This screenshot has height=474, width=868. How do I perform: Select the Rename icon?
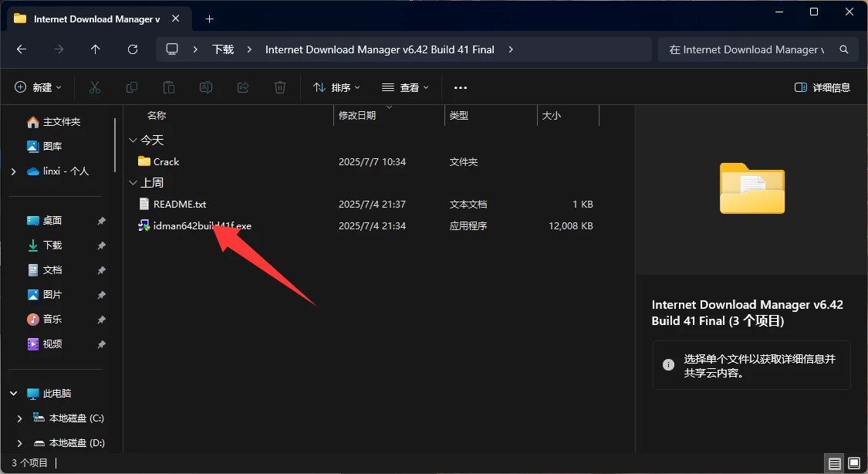click(206, 86)
